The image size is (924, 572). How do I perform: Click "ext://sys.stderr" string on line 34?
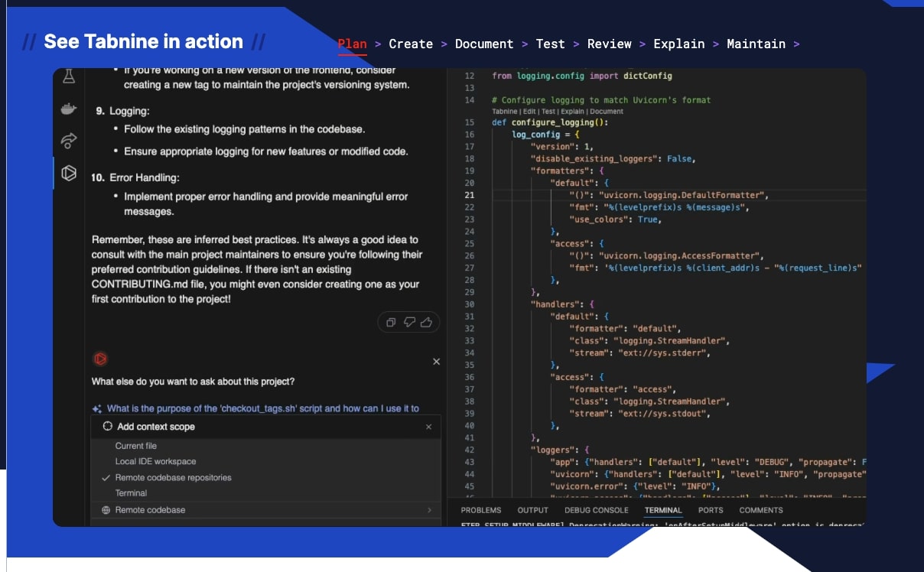tap(661, 353)
